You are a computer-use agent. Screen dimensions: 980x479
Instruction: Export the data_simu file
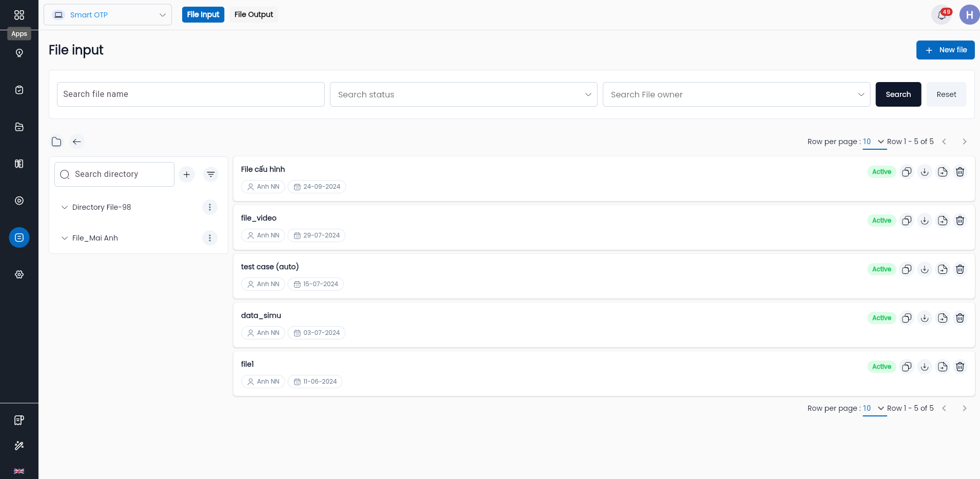point(943,318)
